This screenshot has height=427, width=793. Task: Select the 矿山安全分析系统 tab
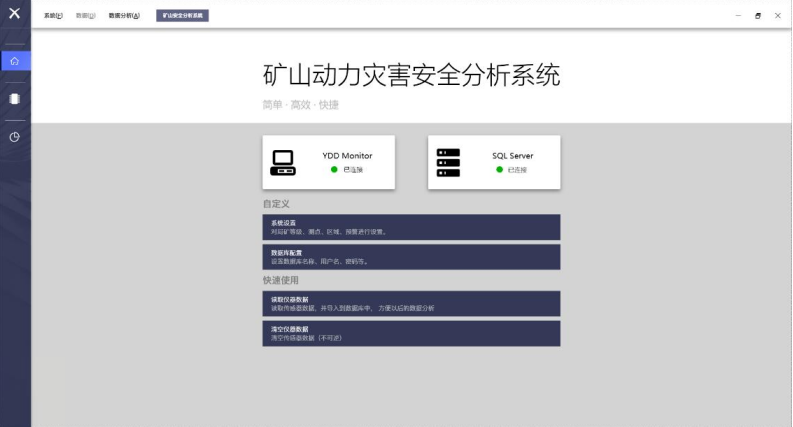coord(183,16)
